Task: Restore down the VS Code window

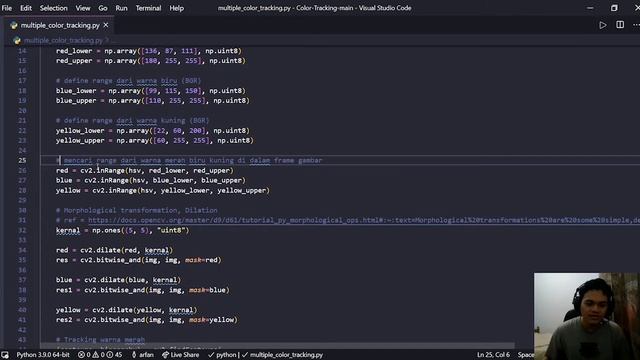Action: click(x=614, y=8)
